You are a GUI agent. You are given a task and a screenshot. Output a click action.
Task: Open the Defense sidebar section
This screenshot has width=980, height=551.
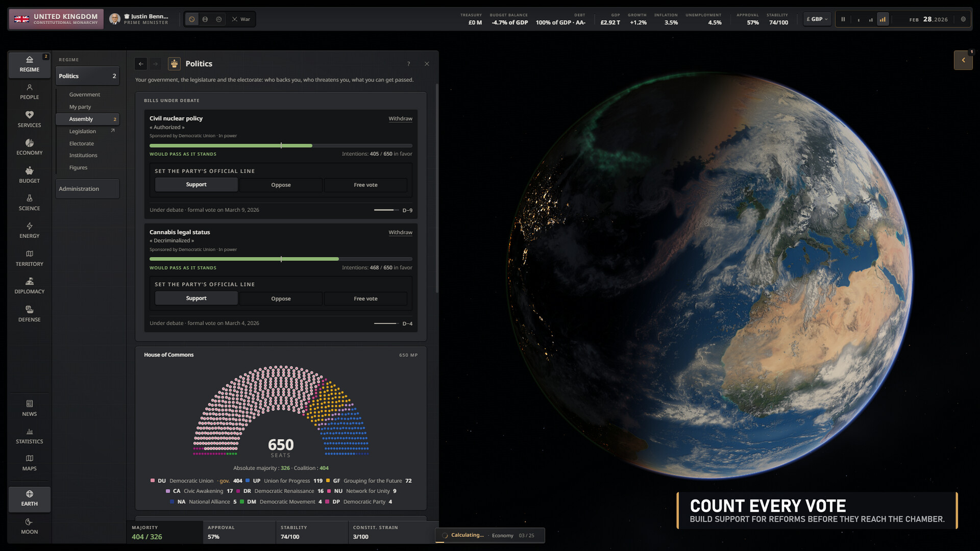(29, 314)
